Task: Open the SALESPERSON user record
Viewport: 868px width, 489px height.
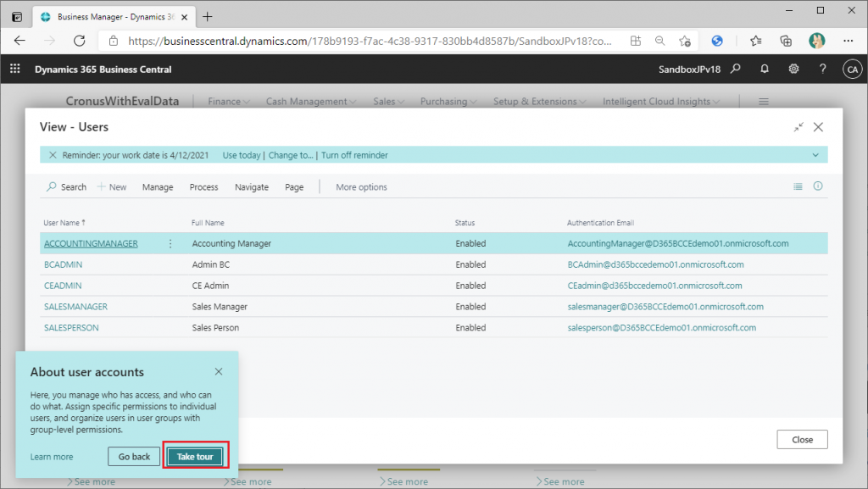Action: pos(71,327)
